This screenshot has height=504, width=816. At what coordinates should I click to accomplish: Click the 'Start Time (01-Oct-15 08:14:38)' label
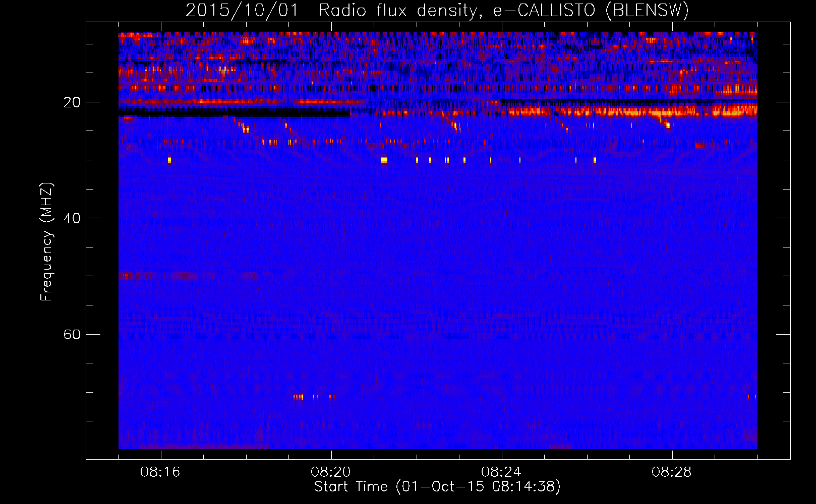coord(437,487)
